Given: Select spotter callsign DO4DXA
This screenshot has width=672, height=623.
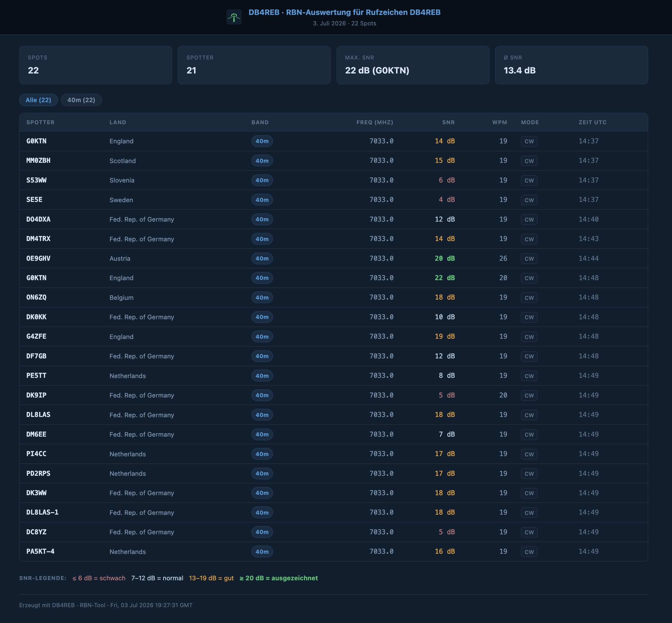Looking at the screenshot, I should point(39,219).
